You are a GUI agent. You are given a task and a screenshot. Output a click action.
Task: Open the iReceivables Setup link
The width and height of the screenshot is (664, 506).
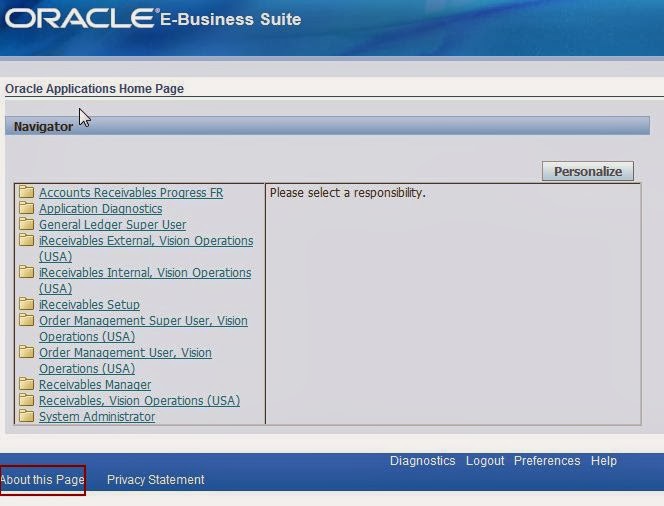(x=89, y=305)
